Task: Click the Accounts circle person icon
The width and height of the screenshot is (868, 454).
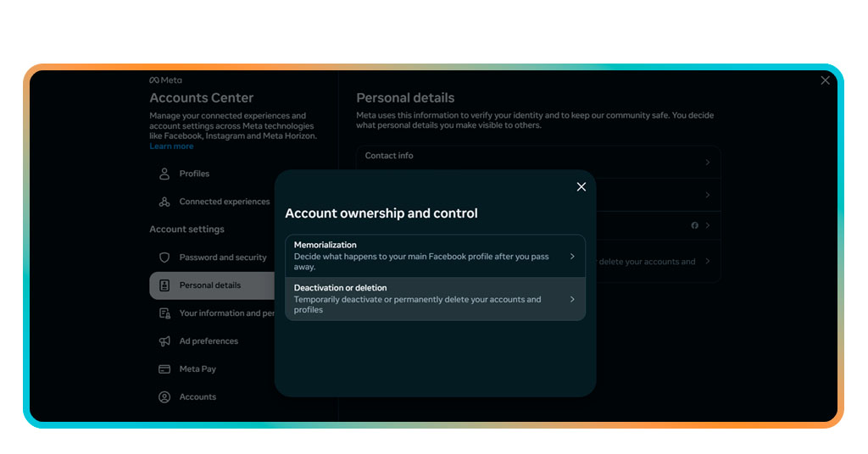Action: [x=164, y=397]
